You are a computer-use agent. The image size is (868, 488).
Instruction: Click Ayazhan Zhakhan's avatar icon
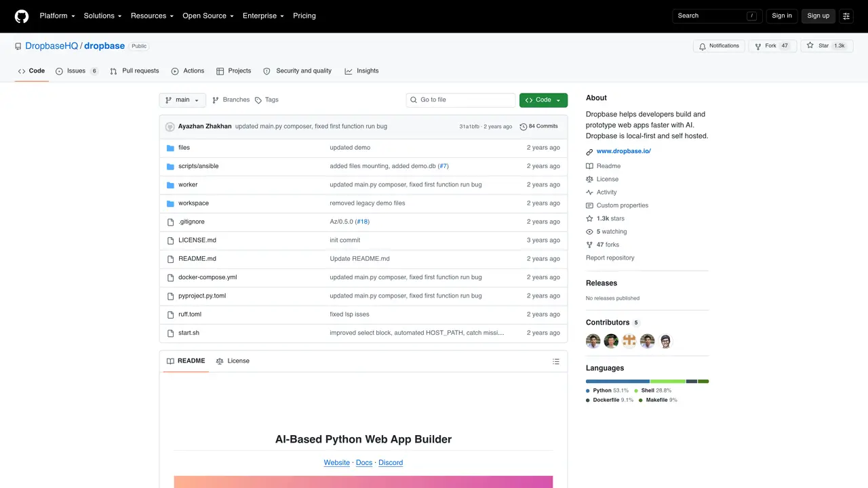(170, 127)
